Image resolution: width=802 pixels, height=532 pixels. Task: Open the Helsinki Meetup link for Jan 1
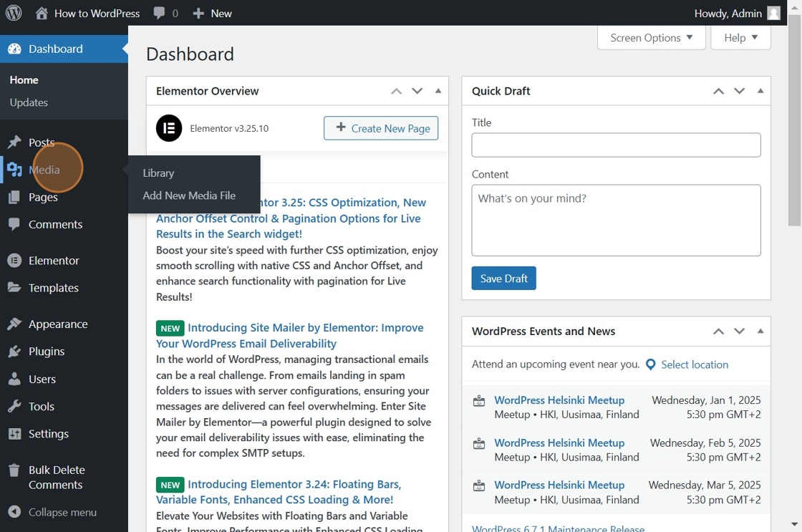[559, 400]
